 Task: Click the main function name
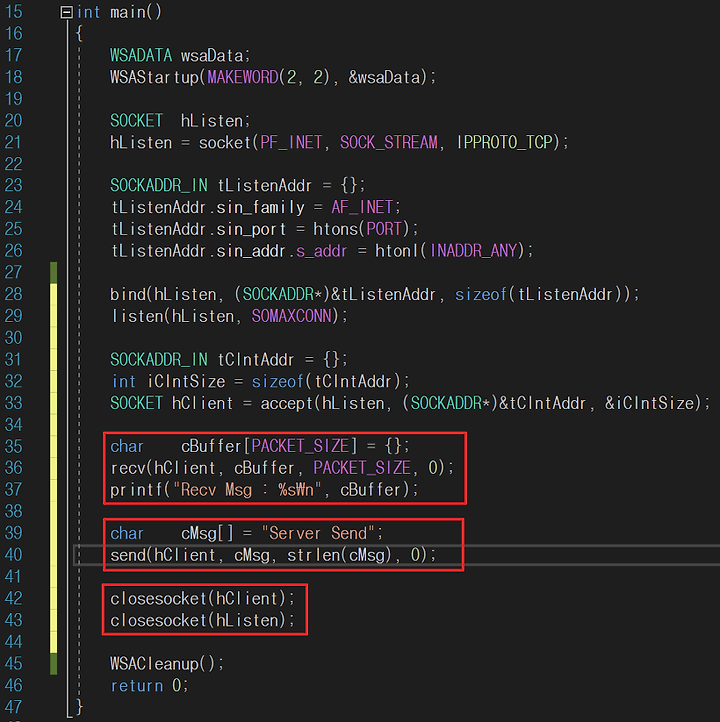point(128,12)
